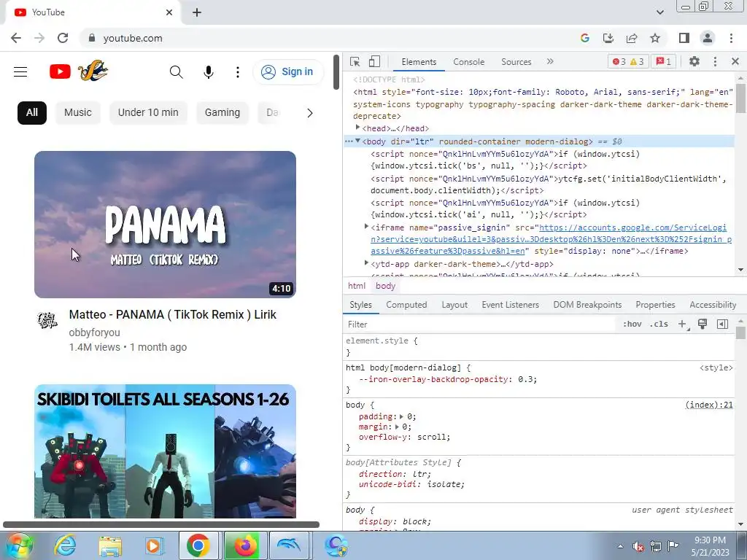
Task: Bookmark this page with the star
Action: click(x=655, y=38)
